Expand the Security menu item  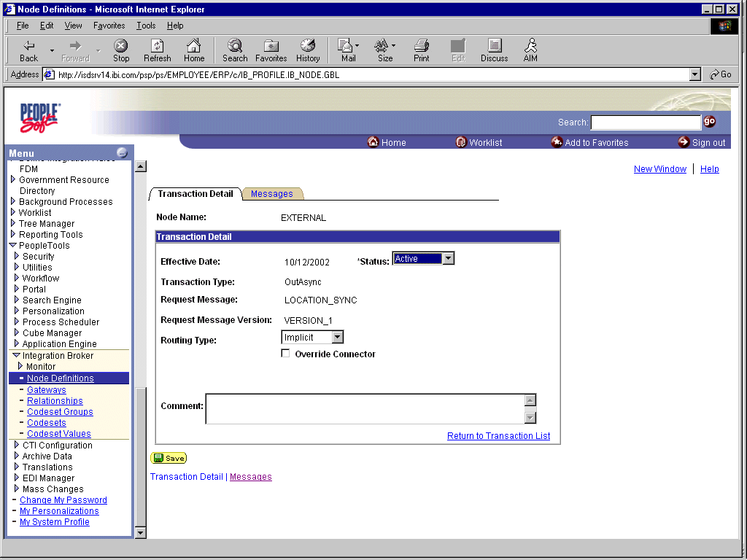coord(16,256)
